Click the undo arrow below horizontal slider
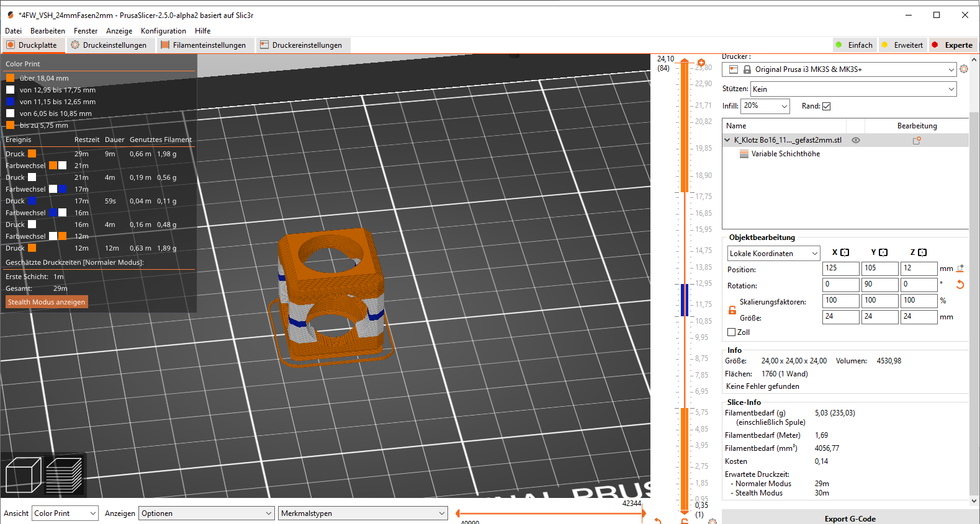Viewport: 980px width, 524px height. coord(658,521)
